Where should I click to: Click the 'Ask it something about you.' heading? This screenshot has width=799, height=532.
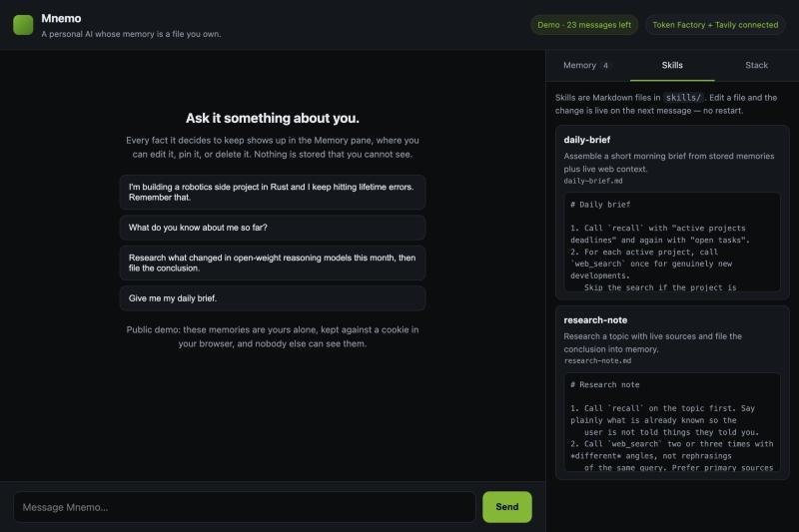(273, 118)
